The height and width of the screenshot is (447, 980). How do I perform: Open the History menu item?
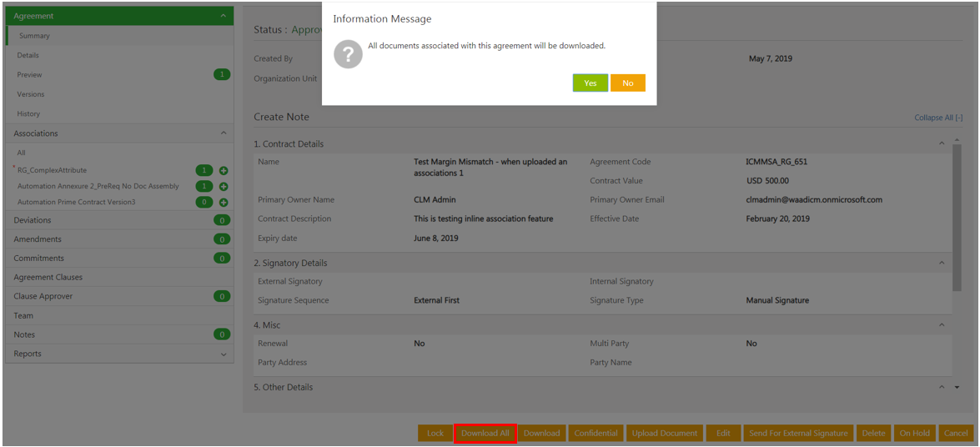pyautogui.click(x=28, y=113)
